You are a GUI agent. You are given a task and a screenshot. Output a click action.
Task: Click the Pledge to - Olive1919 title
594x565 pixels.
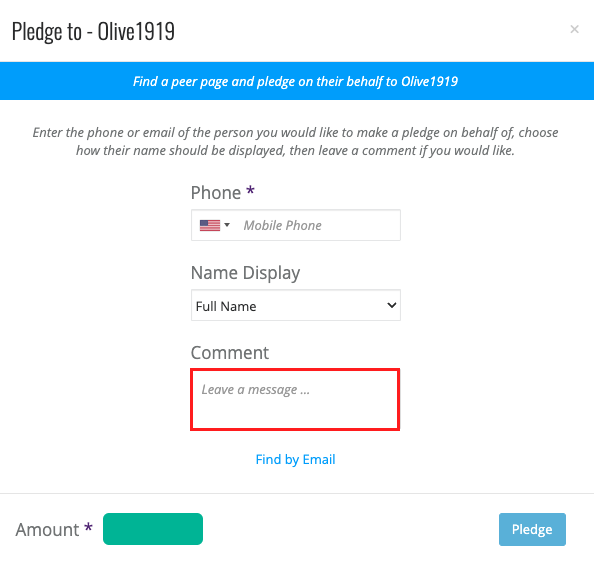coord(93,31)
